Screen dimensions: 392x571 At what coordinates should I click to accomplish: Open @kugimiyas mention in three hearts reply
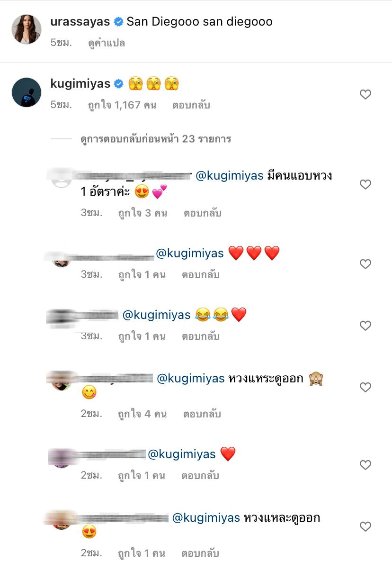pos(189,254)
